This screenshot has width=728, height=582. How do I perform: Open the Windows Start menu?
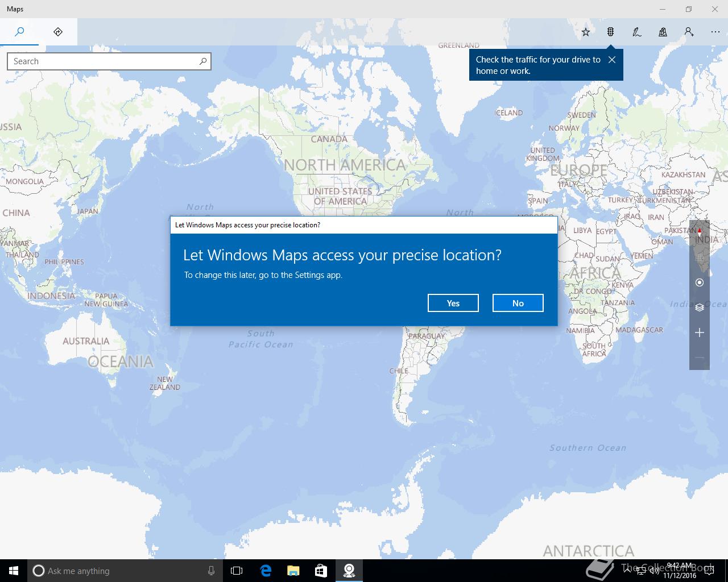coord(14,571)
